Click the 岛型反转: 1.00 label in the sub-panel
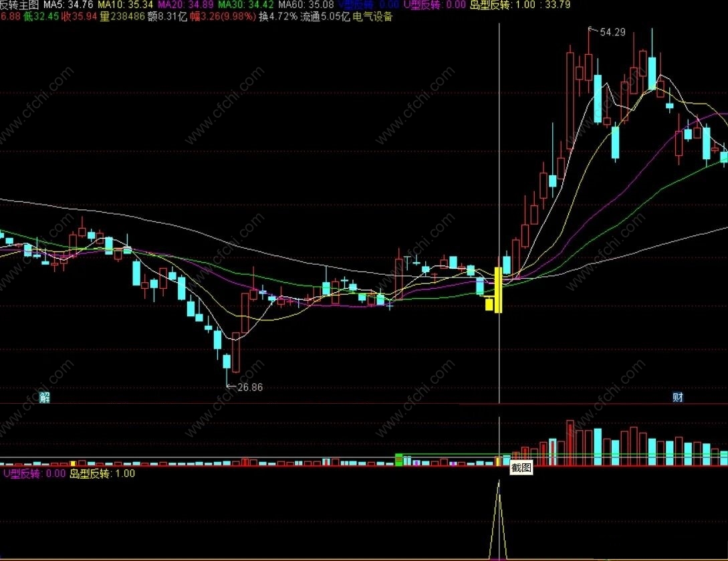This screenshot has height=561, width=728. pos(102,473)
